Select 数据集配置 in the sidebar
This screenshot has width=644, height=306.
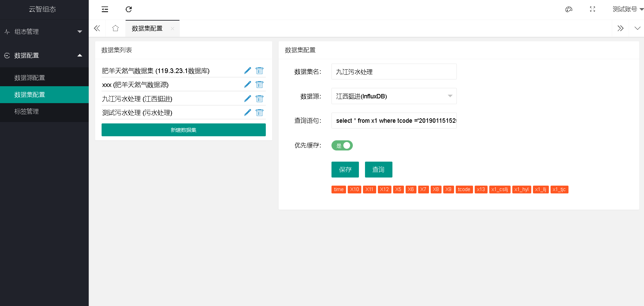(x=44, y=95)
